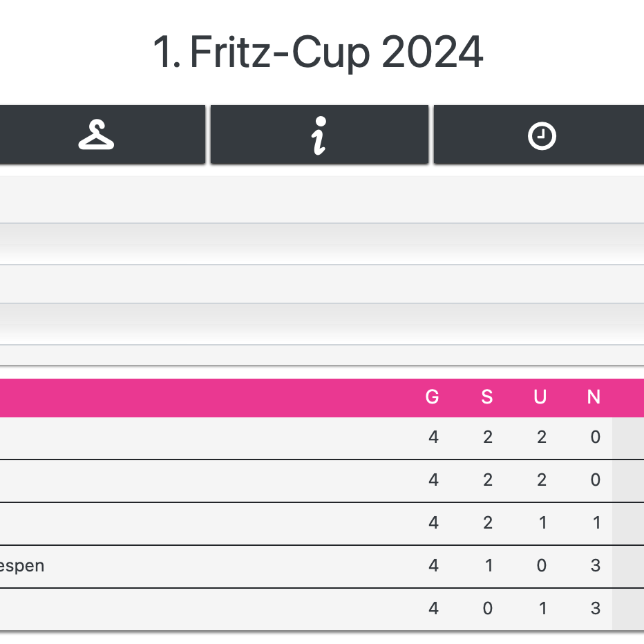Viewport: 644px width, 644px height.
Task: Click the draws value in the bottom row
Action: (x=542, y=609)
